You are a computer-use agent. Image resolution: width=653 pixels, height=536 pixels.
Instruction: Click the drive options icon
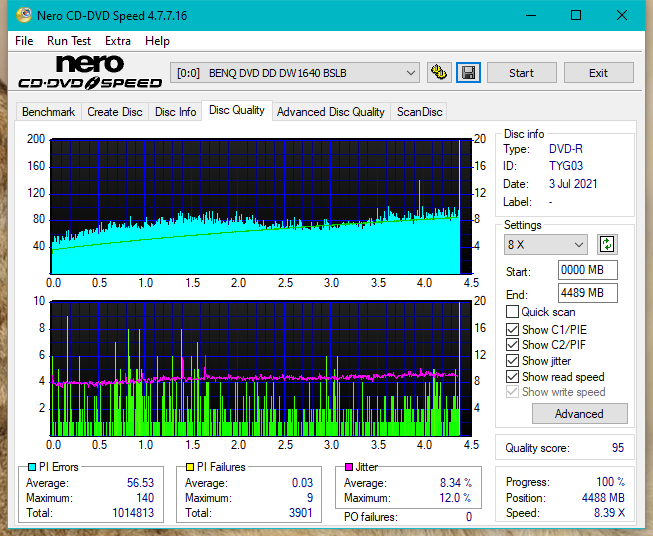pos(439,73)
